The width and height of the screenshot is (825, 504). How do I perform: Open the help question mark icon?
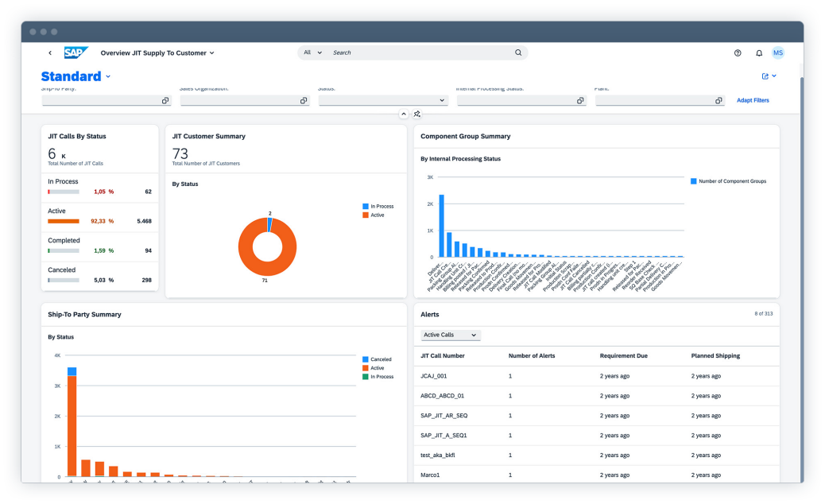pyautogui.click(x=738, y=53)
